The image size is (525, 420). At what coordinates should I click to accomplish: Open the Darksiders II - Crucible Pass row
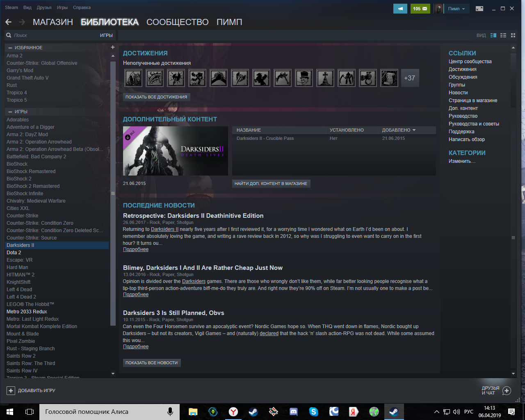click(334, 138)
